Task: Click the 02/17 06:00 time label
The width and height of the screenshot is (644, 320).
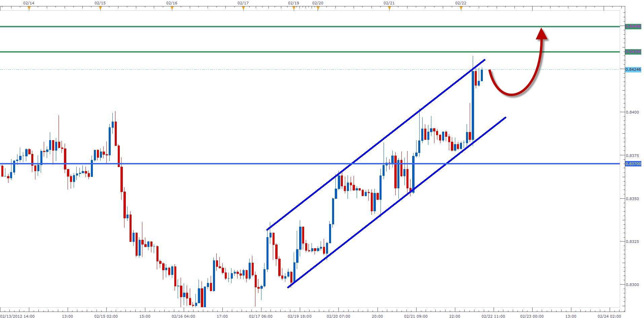Action: pyautogui.click(x=261, y=316)
